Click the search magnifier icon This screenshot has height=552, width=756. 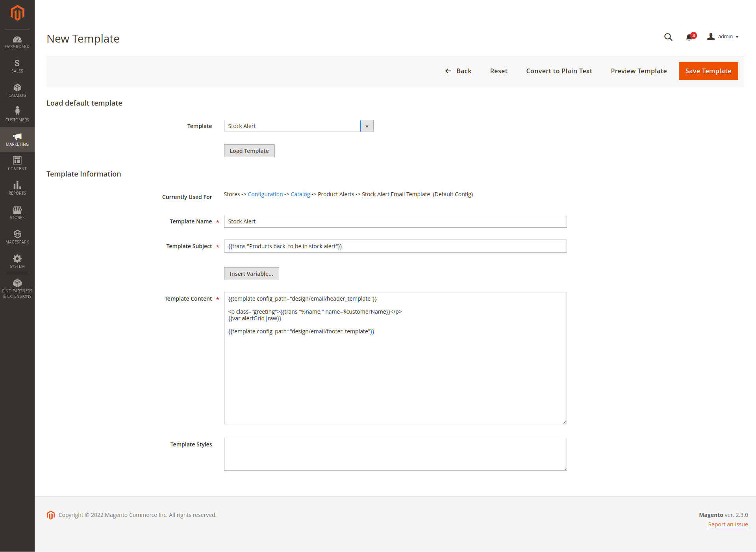[668, 37]
